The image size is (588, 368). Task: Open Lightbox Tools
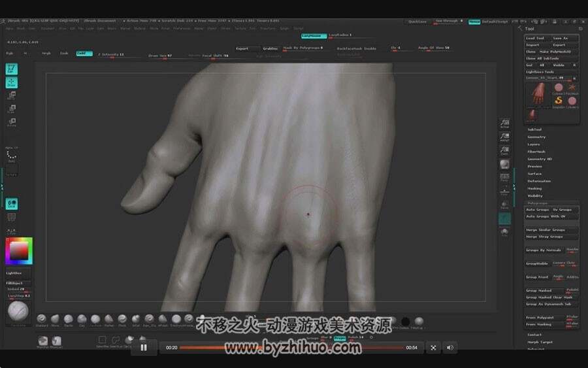click(x=551, y=72)
